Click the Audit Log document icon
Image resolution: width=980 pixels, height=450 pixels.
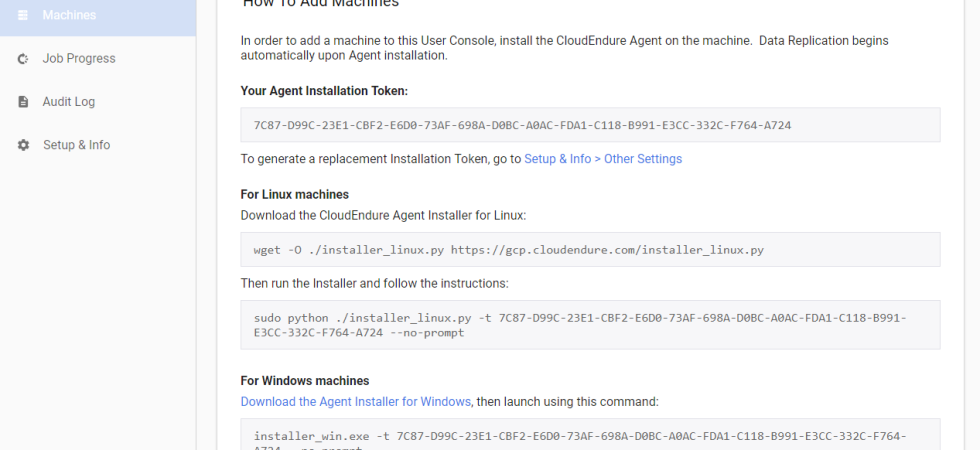pyautogui.click(x=23, y=102)
